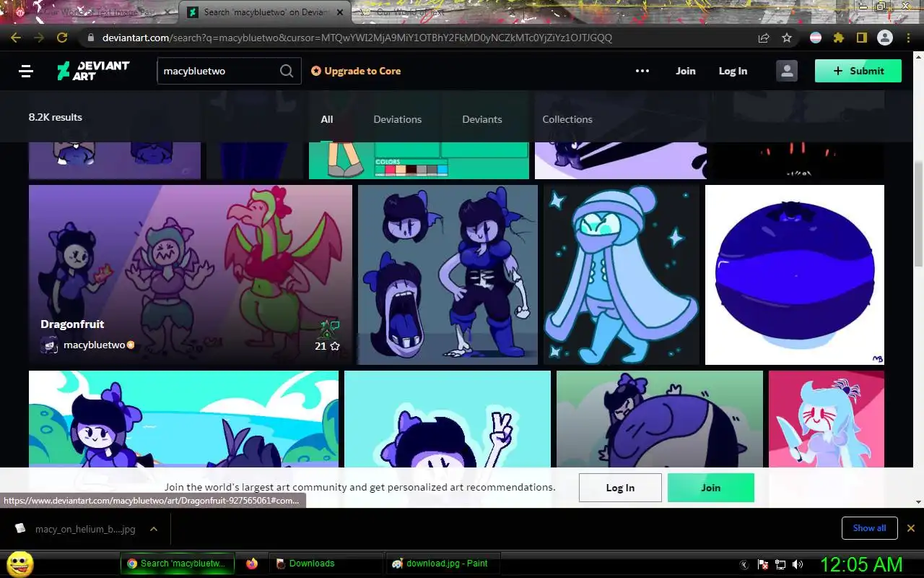The width and height of the screenshot is (924, 578).
Task: Click the 8.2K results text
Action: 56,117
